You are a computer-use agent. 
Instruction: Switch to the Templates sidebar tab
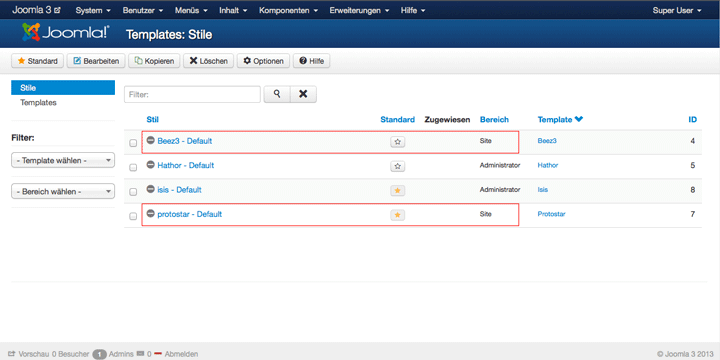tap(39, 102)
